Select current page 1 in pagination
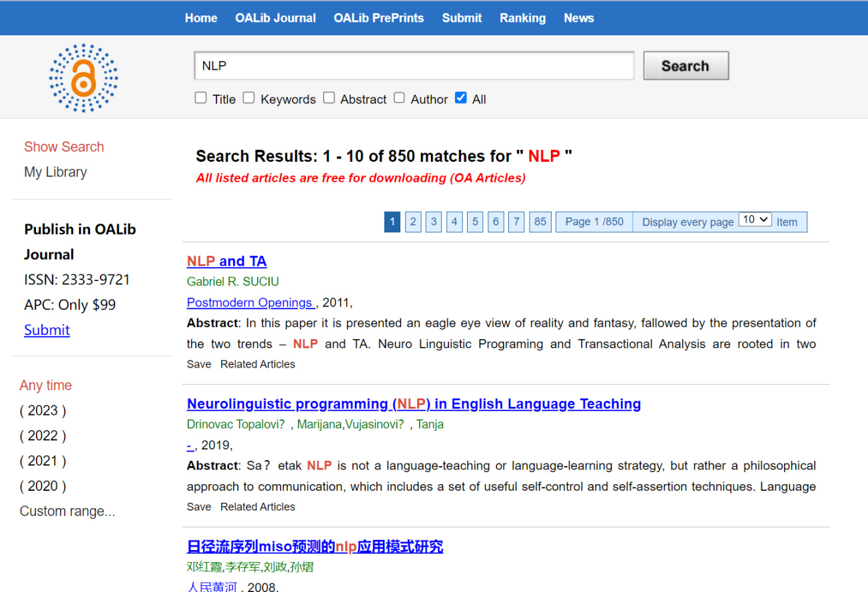 (x=392, y=222)
